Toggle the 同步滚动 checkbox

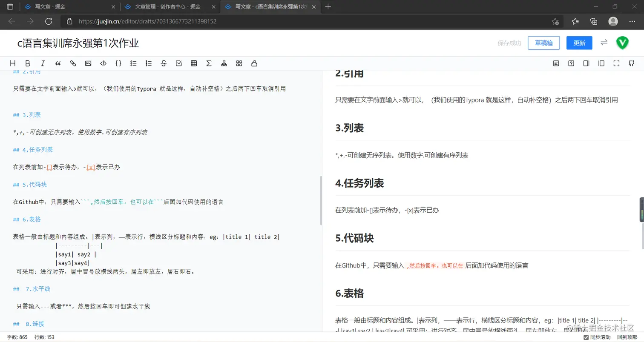coord(586,337)
